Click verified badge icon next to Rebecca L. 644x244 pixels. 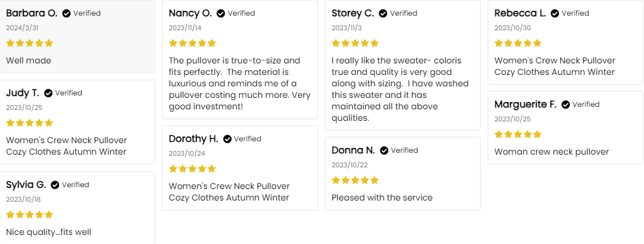(555, 13)
